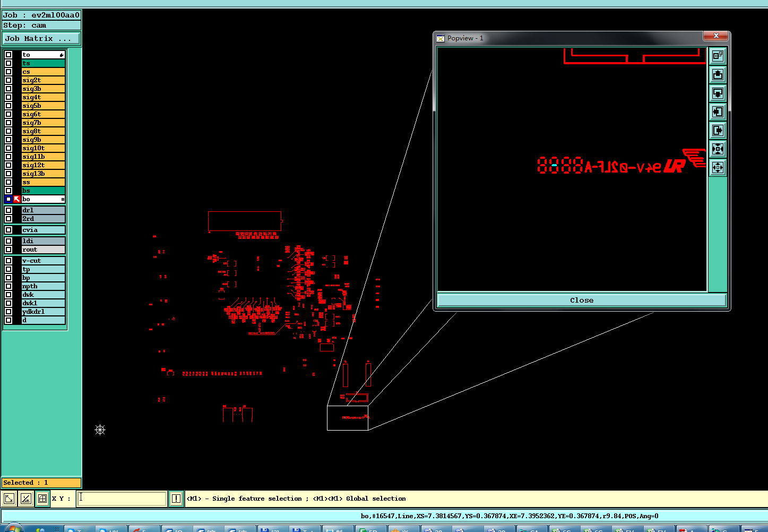The image size is (768, 532).
Task: Select layer name ldi
Action: 43,241
